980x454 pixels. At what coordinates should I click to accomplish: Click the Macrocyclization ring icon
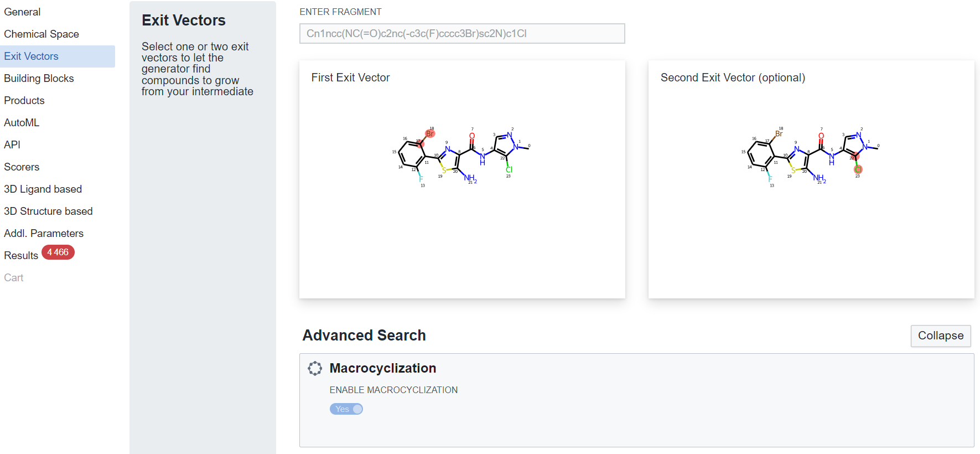[x=315, y=368]
